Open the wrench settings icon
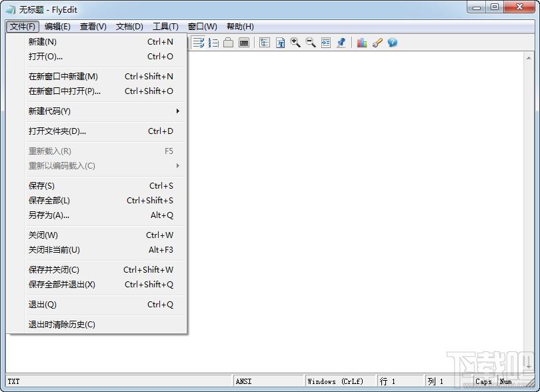The height and width of the screenshot is (392, 540). (377, 43)
